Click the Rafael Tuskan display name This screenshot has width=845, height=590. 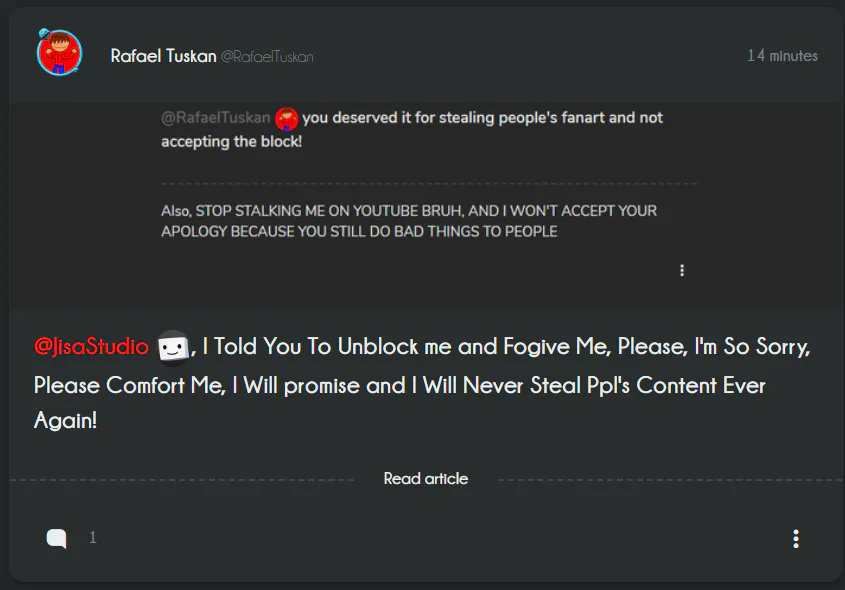click(x=163, y=56)
